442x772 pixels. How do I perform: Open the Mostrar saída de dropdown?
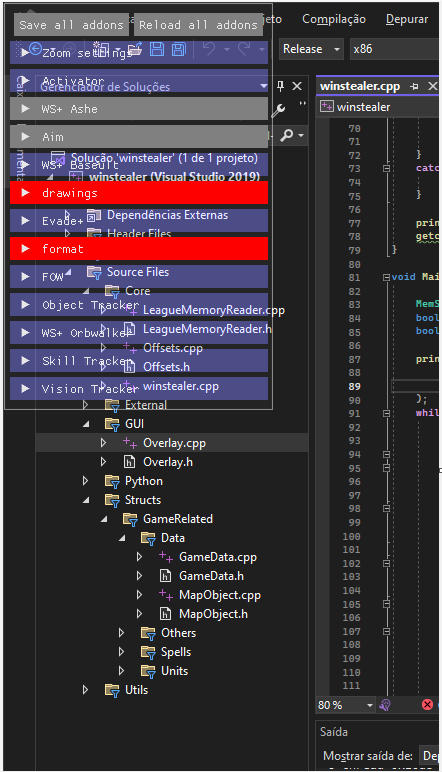pyautogui.click(x=429, y=755)
